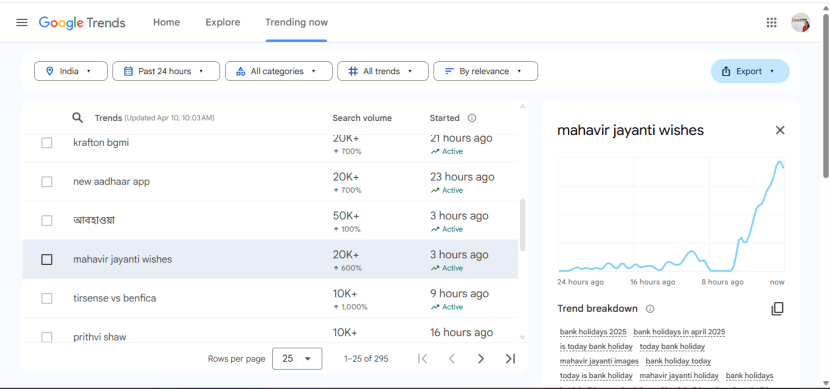Open the Export menu button
Image resolution: width=830 pixels, height=389 pixels.
coord(750,71)
